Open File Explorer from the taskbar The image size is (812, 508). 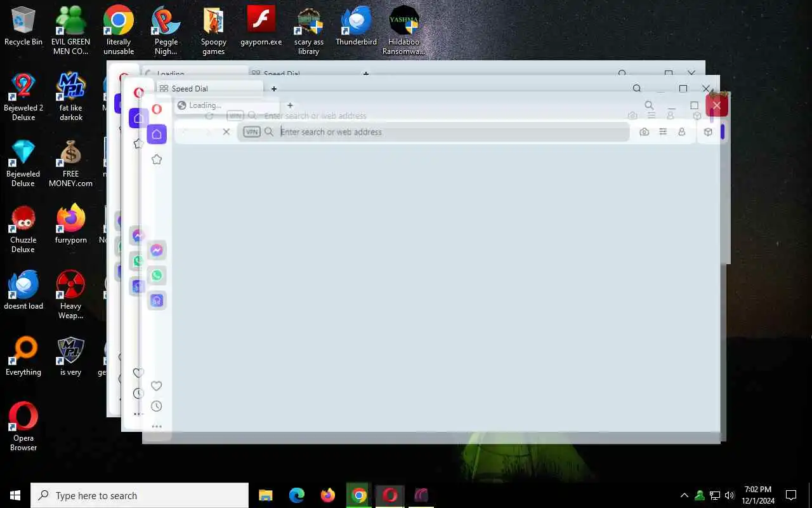(x=265, y=495)
